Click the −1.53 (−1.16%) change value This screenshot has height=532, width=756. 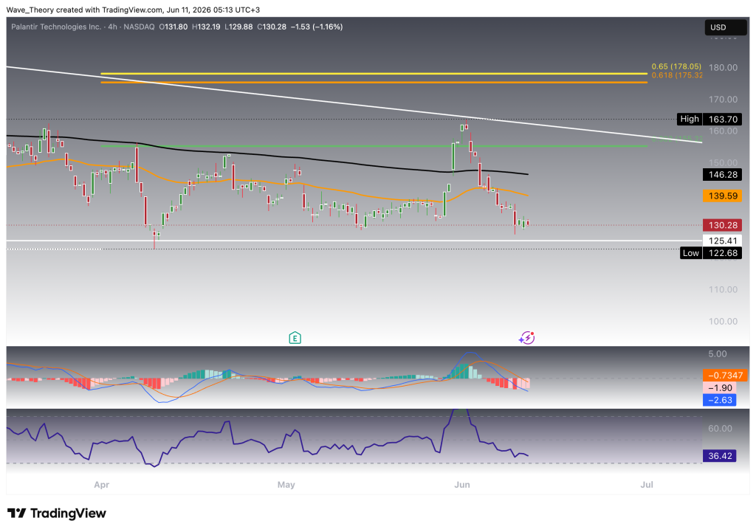tap(317, 27)
